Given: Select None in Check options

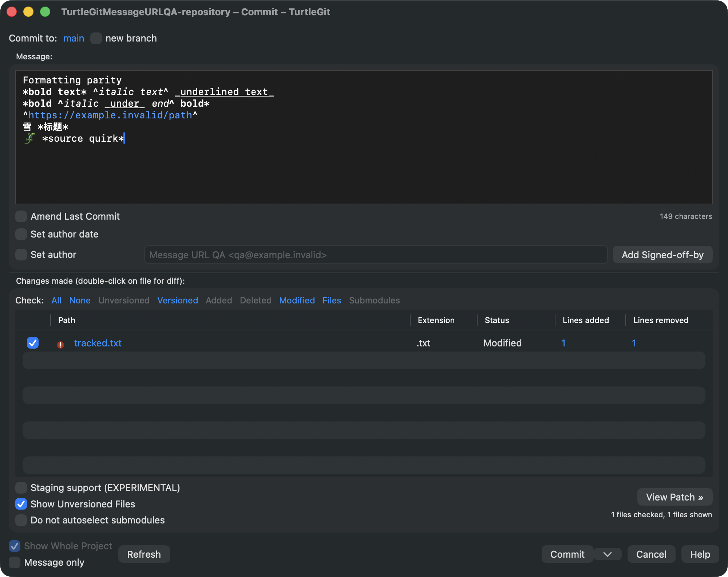Looking at the screenshot, I should point(80,300).
